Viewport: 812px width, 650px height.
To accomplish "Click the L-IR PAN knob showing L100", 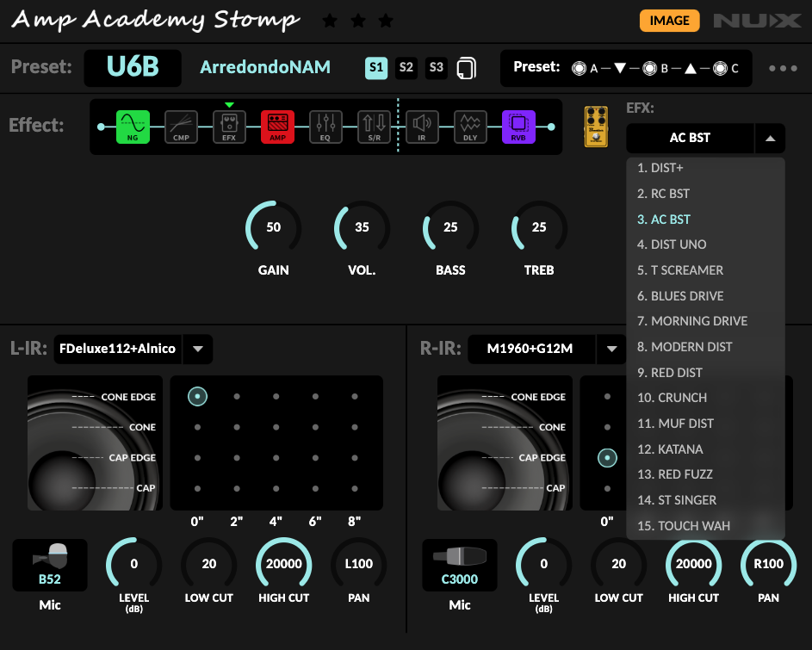I will tap(359, 564).
